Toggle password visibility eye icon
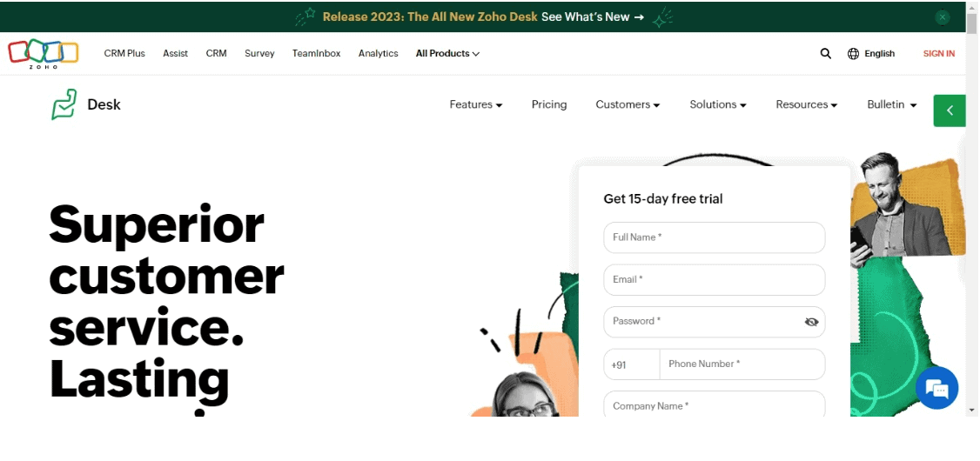 point(811,322)
